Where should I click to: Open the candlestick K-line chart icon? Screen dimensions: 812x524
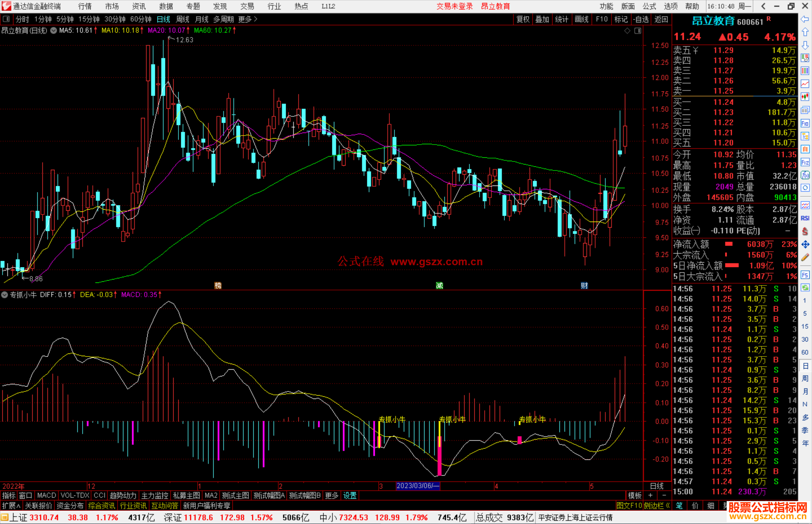coord(805,97)
